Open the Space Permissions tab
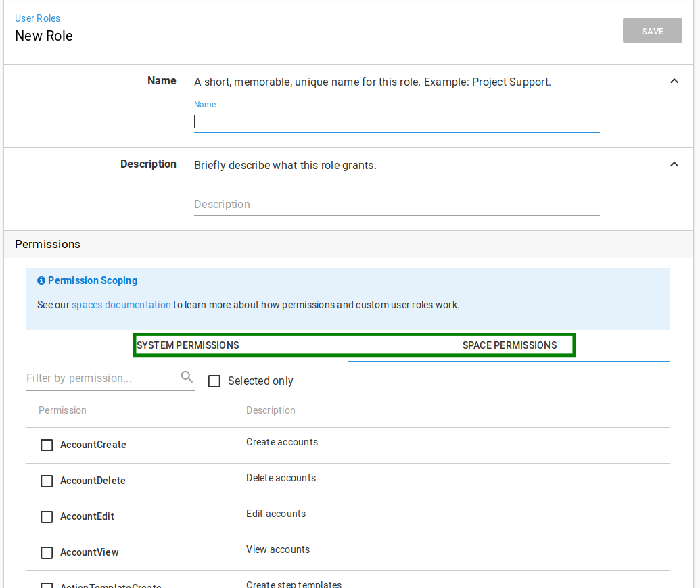700x588 pixels. (509, 345)
